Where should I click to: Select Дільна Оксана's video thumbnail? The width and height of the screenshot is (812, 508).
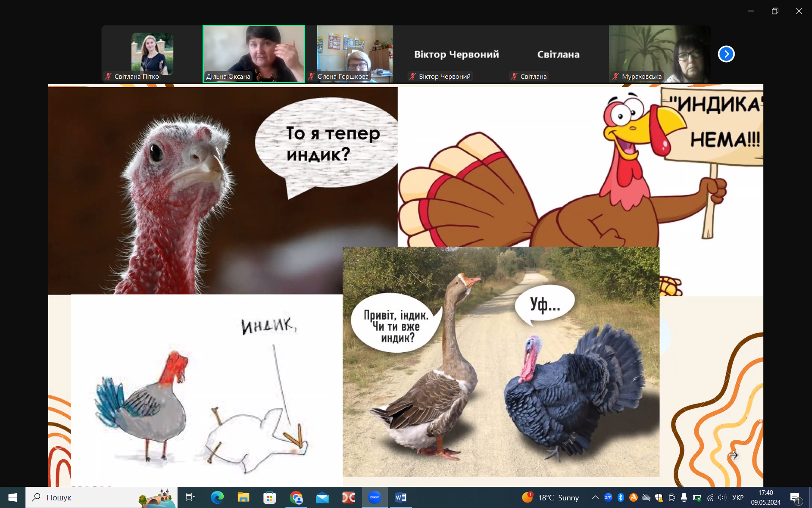[254, 54]
